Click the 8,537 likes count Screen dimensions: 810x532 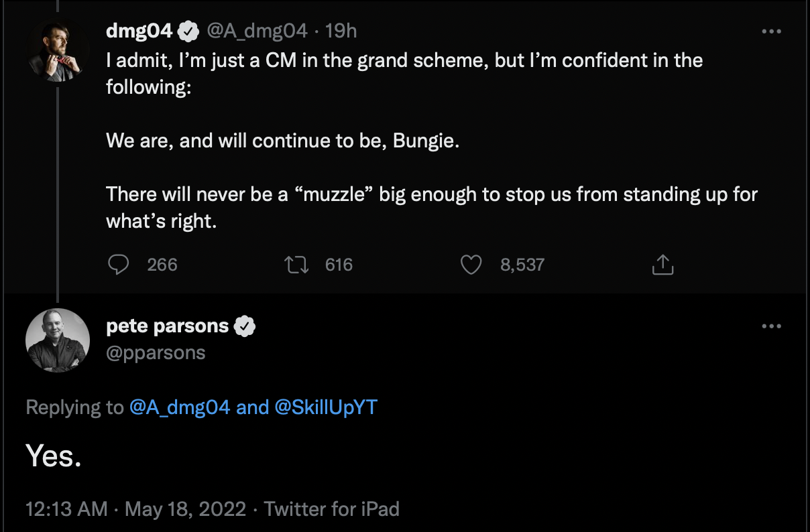522,265
